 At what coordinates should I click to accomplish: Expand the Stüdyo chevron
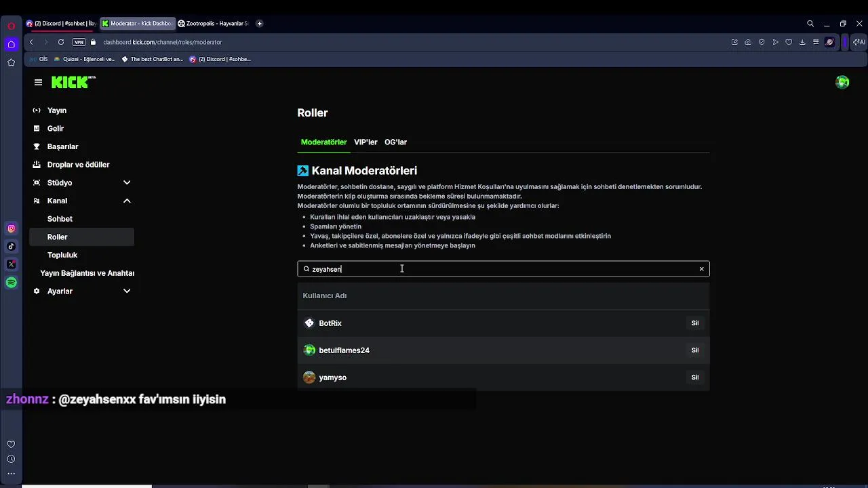[127, 183]
